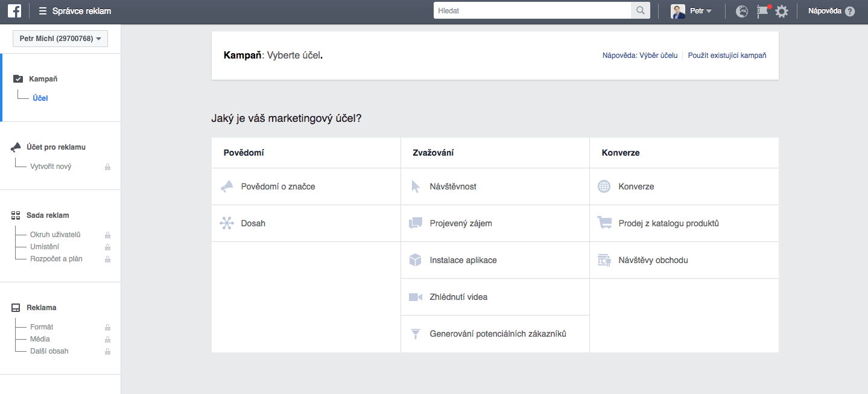Click the Nápověda question mark icon
The height and width of the screenshot is (394, 868).
click(850, 11)
